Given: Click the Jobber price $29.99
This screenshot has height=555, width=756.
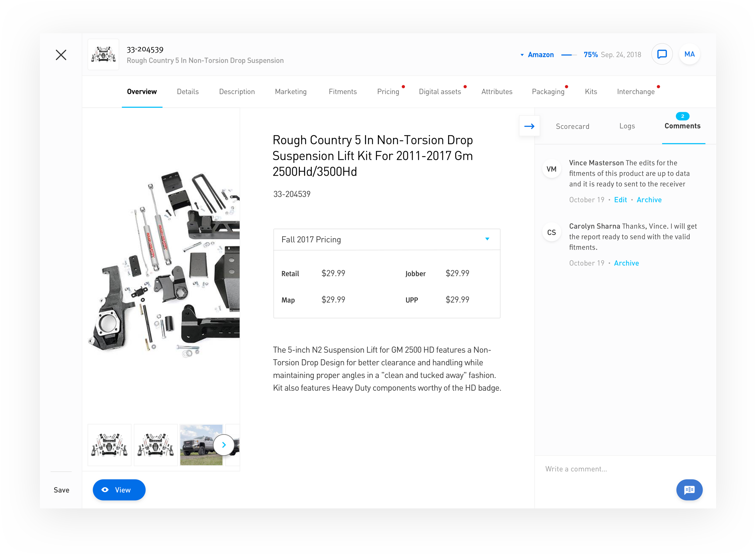Looking at the screenshot, I should (457, 273).
